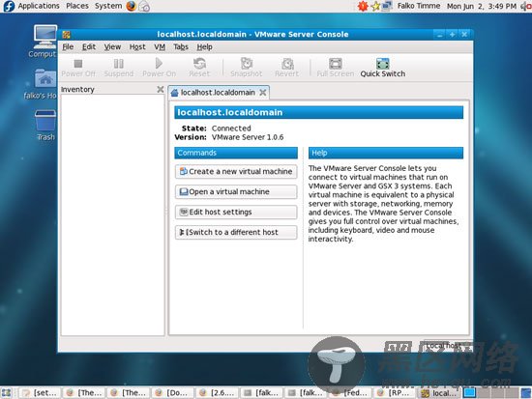Click the date and time clock

pyautogui.click(x=482, y=6)
